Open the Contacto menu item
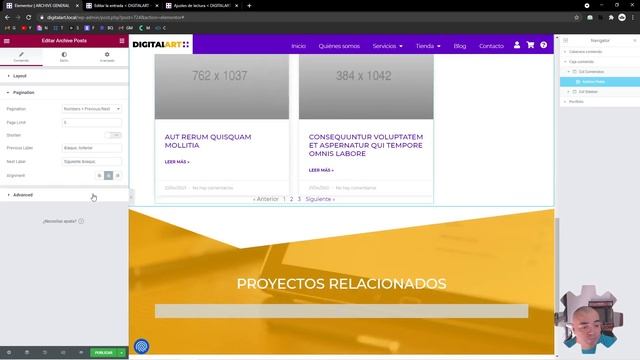Screen dimensions: 640x360 coord(491,46)
